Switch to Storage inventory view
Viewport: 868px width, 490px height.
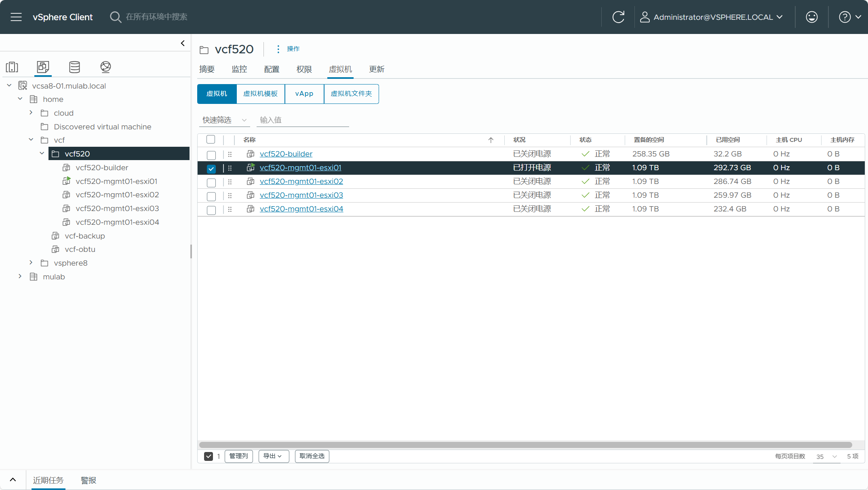pyautogui.click(x=74, y=67)
